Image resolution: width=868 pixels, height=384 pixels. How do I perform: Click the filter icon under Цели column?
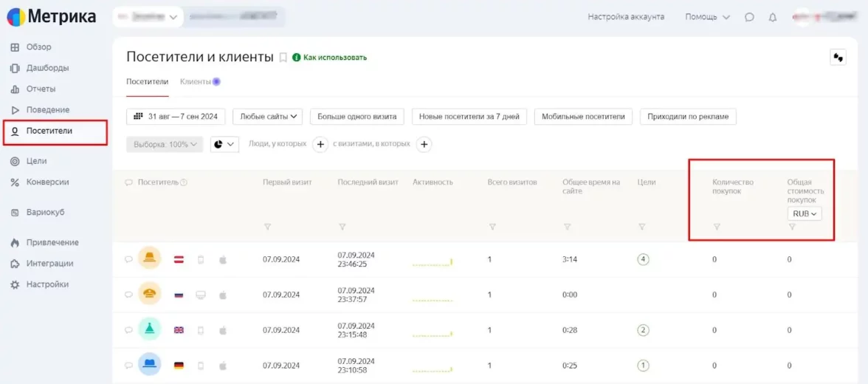point(642,227)
